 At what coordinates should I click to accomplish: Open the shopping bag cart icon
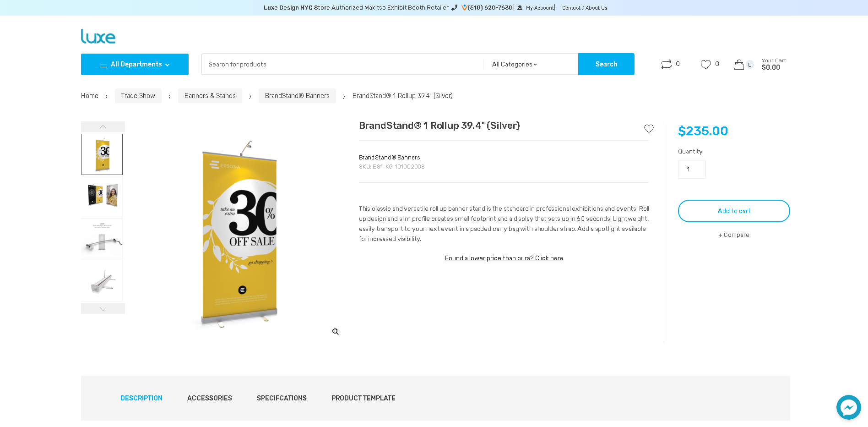739,65
